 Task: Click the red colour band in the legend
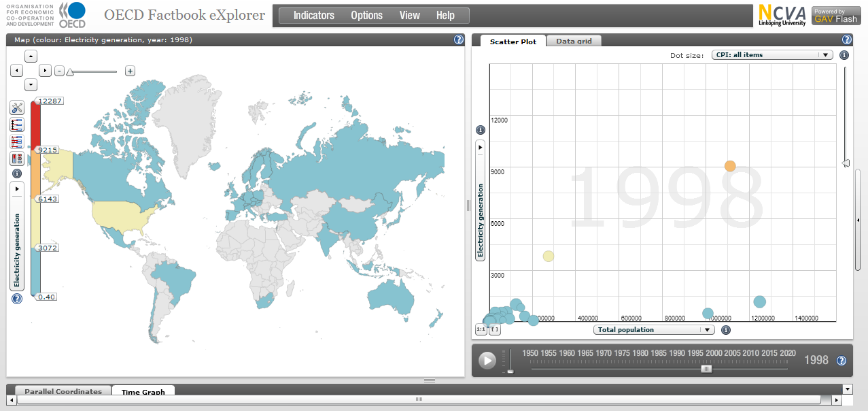tap(36, 125)
